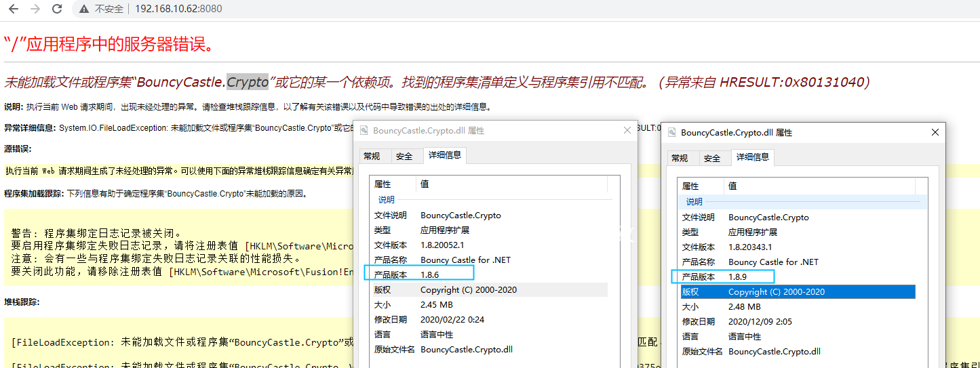Click the 说明 group header in the right dialog

pyautogui.click(x=694, y=202)
